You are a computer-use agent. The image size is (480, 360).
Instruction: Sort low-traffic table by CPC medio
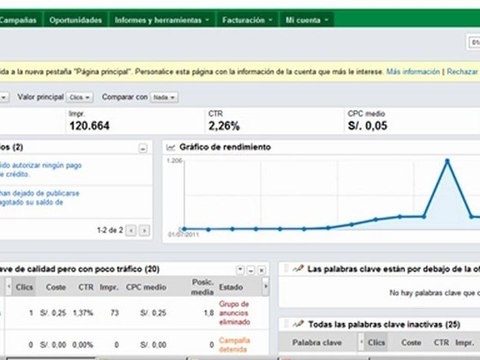146,287
